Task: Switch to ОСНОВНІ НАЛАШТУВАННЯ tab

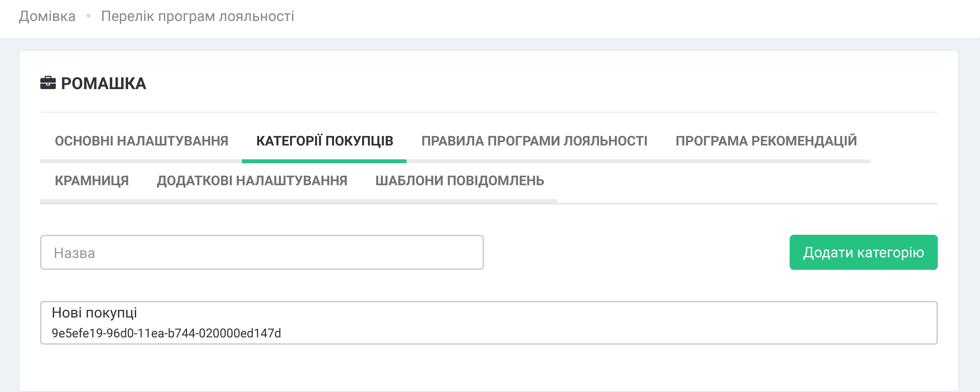Action: pyautogui.click(x=141, y=141)
